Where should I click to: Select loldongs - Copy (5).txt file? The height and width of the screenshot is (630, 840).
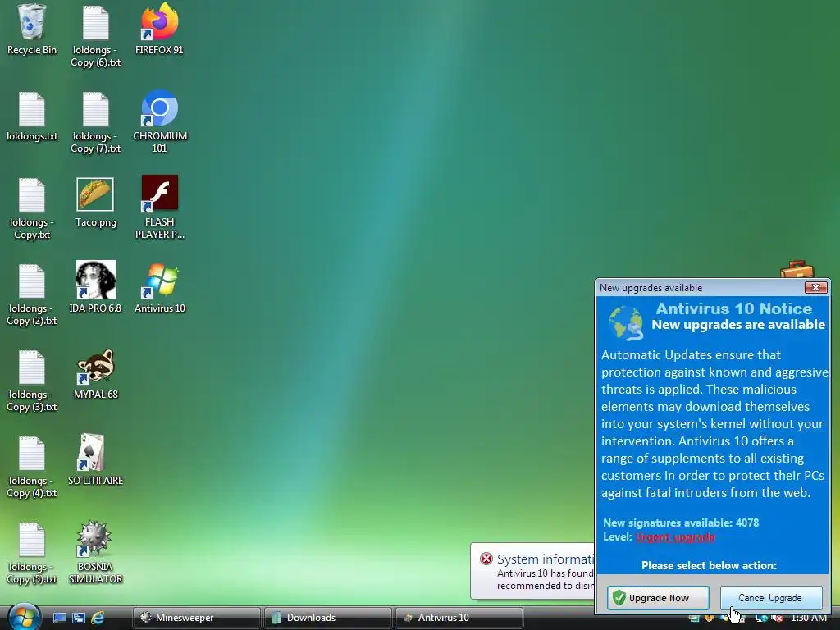(32, 553)
